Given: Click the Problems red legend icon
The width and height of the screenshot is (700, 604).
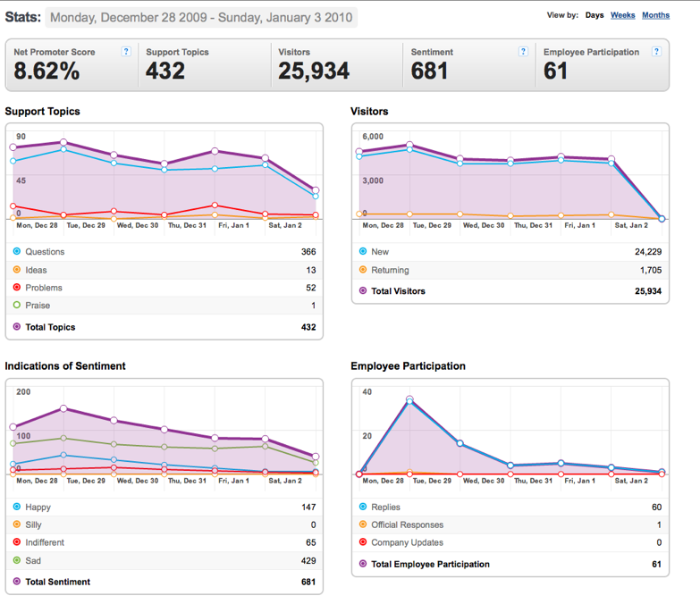Looking at the screenshot, I should pyautogui.click(x=17, y=288).
